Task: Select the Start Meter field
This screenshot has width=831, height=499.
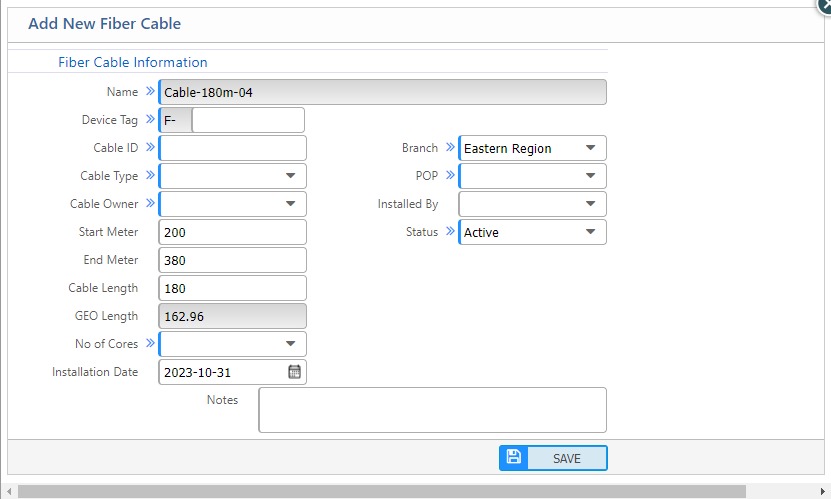Action: tap(232, 232)
